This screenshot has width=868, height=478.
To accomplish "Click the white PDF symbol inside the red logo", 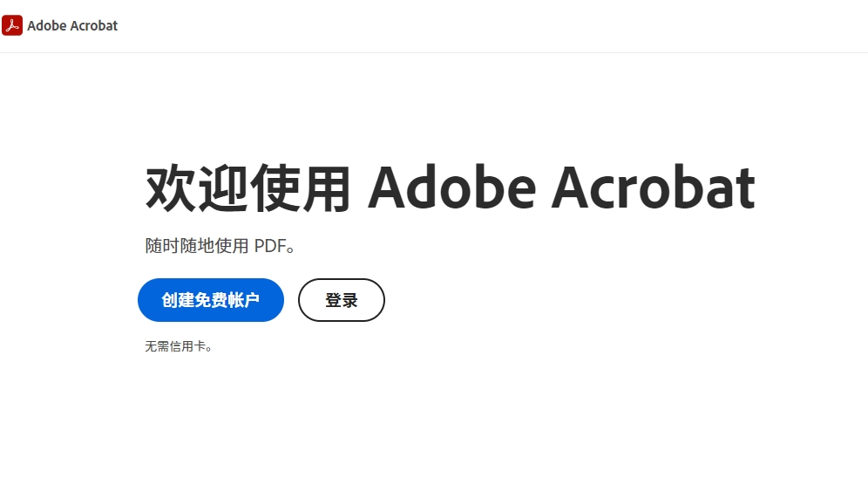I will point(12,25).
